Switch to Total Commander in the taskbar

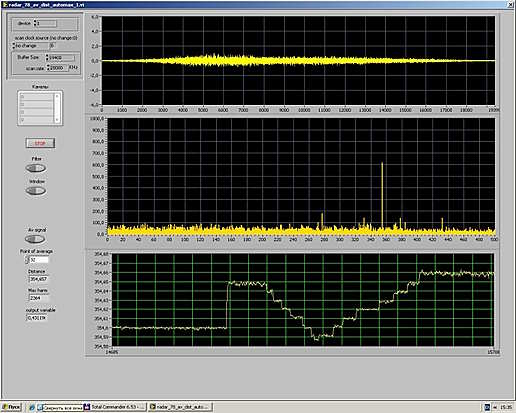tap(115, 407)
